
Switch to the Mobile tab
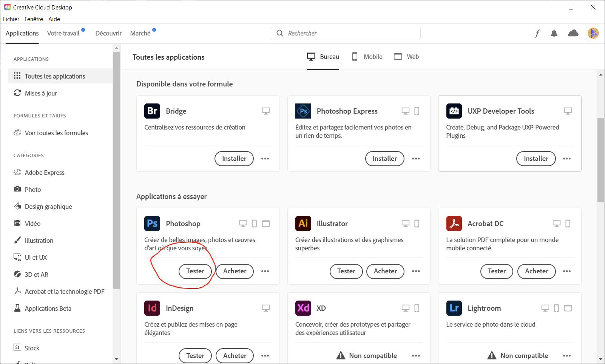pos(367,57)
